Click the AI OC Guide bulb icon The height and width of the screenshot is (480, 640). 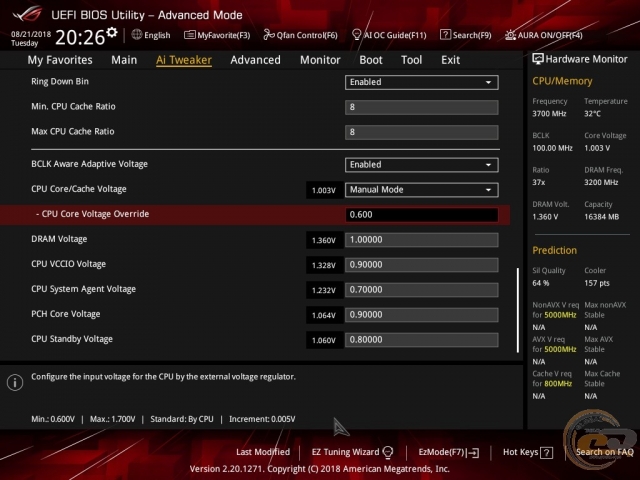tap(356, 35)
